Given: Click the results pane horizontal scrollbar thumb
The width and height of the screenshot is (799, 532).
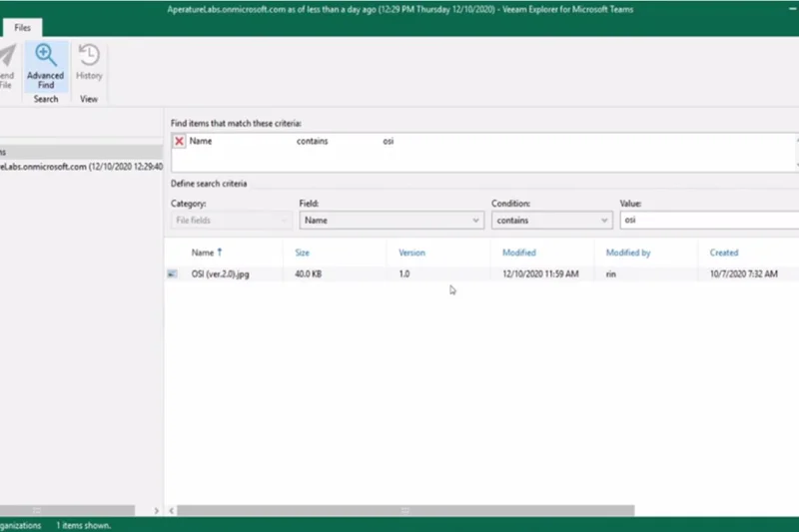Looking at the screenshot, I should click(x=405, y=511).
